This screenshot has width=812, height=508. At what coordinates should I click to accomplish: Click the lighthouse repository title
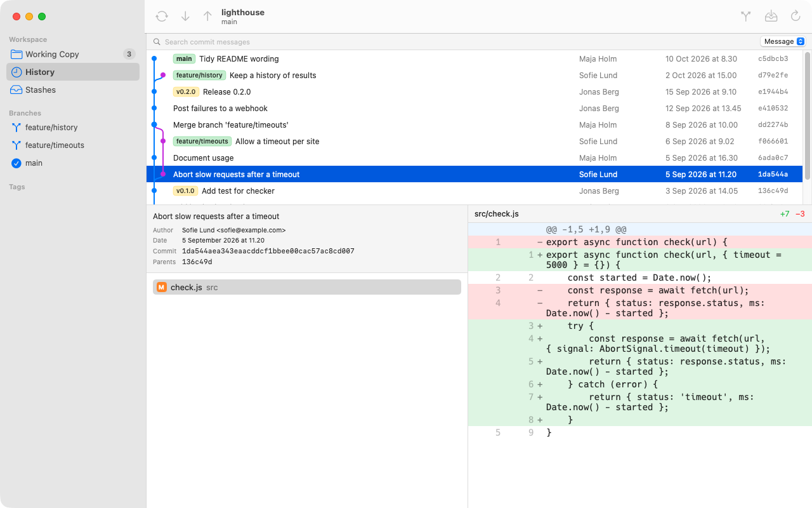(x=243, y=12)
